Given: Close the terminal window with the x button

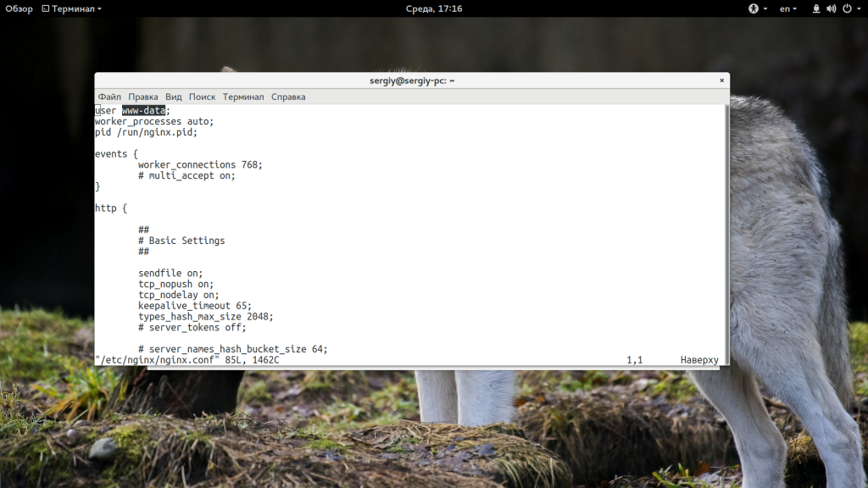Looking at the screenshot, I should [x=721, y=80].
